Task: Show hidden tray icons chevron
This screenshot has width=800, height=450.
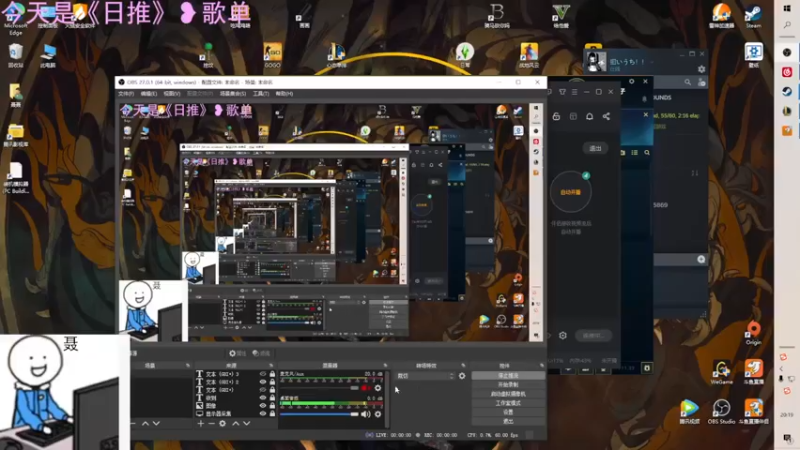Action: [x=781, y=368]
